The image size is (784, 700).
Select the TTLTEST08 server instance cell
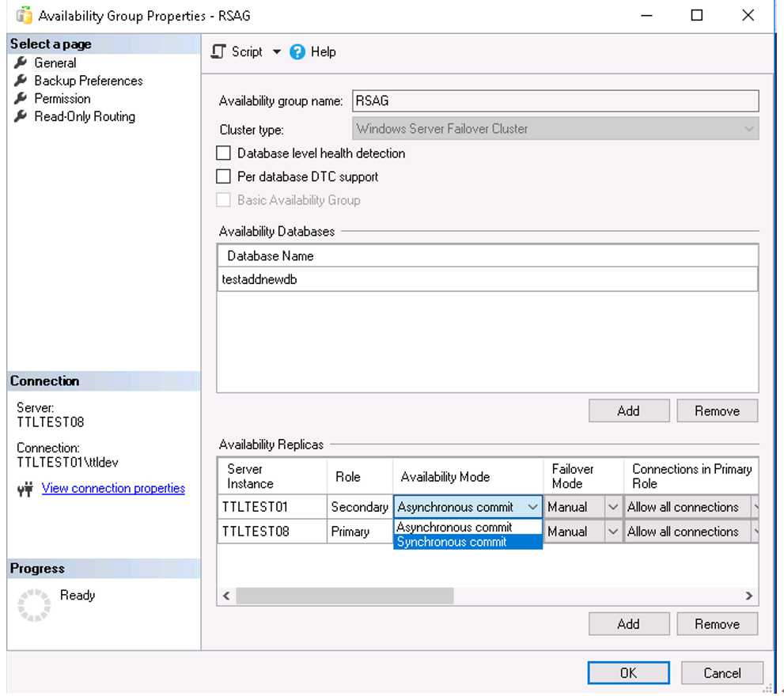point(272,532)
